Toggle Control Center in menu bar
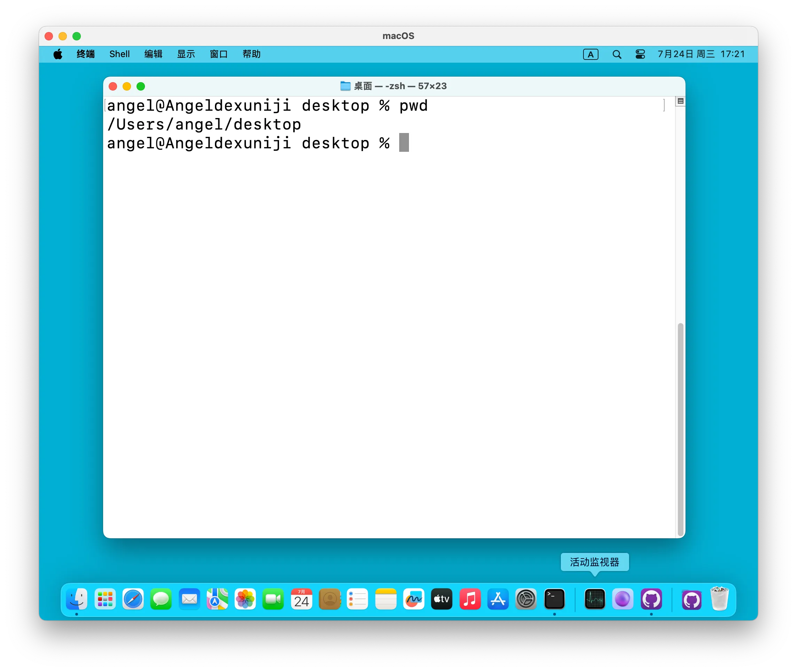Image resolution: width=797 pixels, height=672 pixels. click(x=640, y=54)
